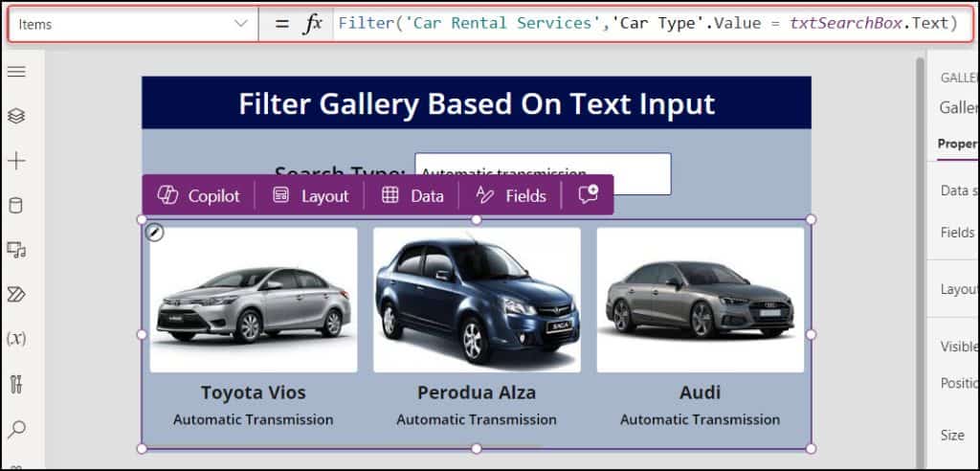Click the Perodua Alza title label
Screen dimensions: 980x471
pyautogui.click(x=477, y=392)
